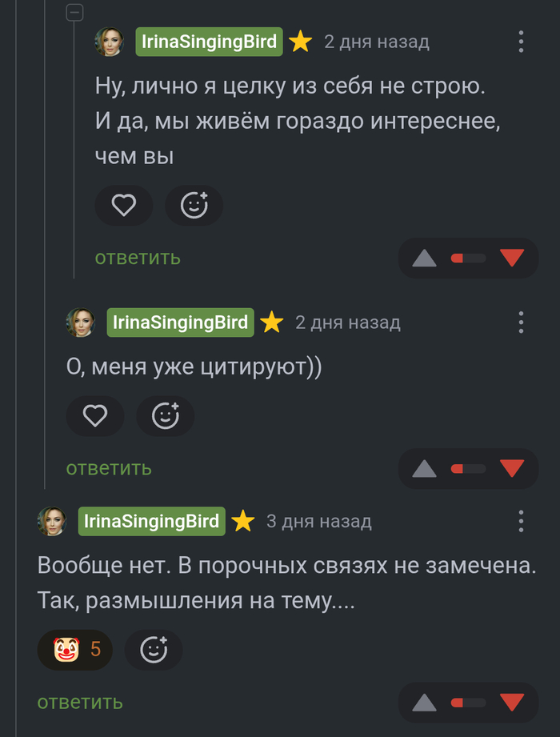Open options menu for 'О, меня уже цитируют' comment
560x737 pixels.
click(x=521, y=322)
